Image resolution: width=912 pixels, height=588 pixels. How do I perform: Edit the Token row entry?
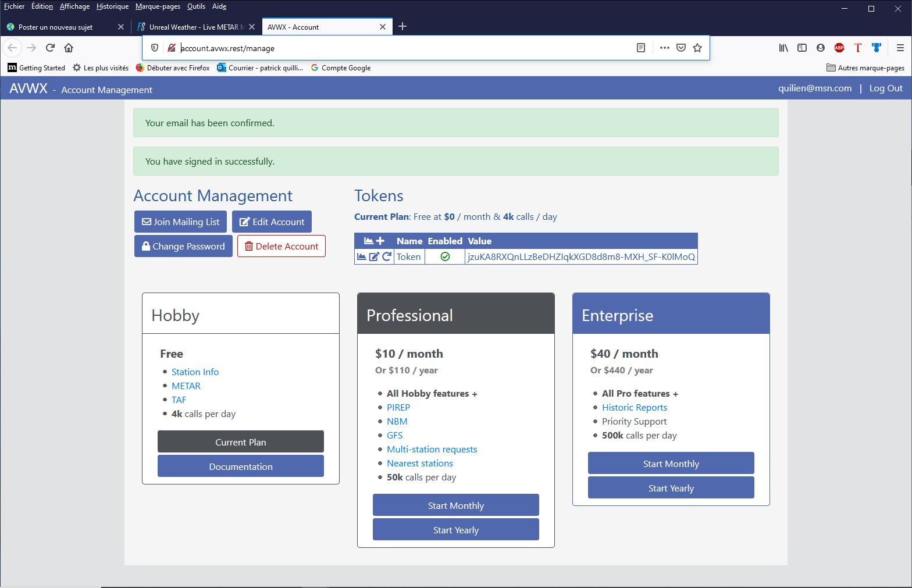click(374, 256)
